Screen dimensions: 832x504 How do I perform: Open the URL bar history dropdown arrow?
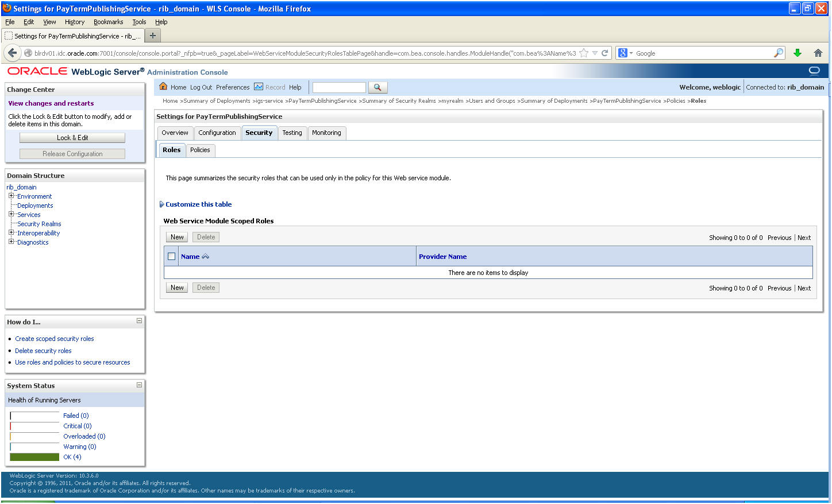tap(595, 53)
